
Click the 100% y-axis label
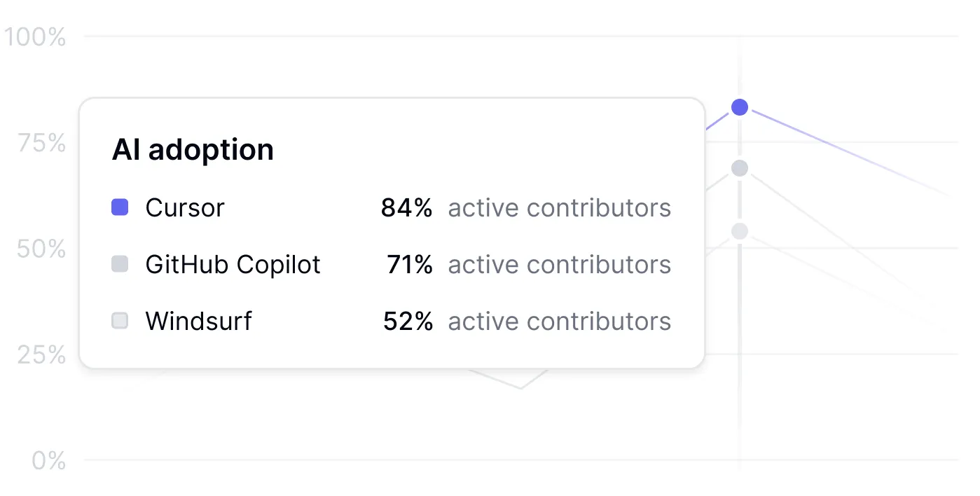[35, 37]
